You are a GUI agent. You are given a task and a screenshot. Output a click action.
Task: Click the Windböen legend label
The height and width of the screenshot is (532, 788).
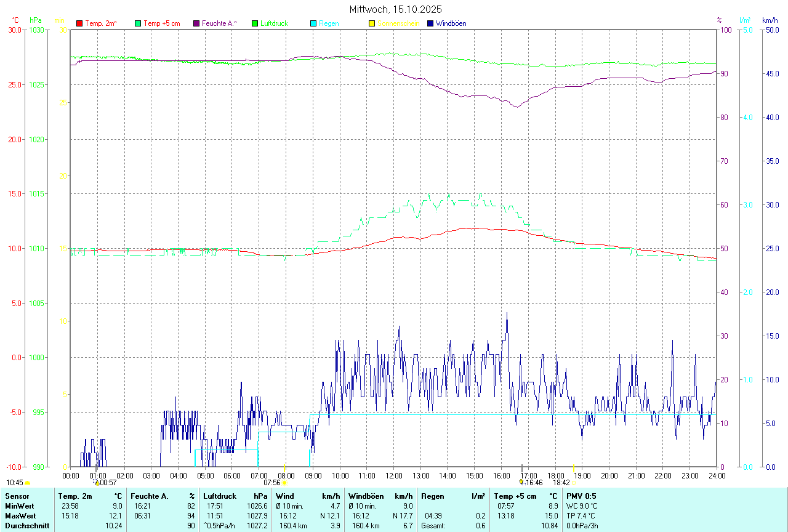(451, 23)
